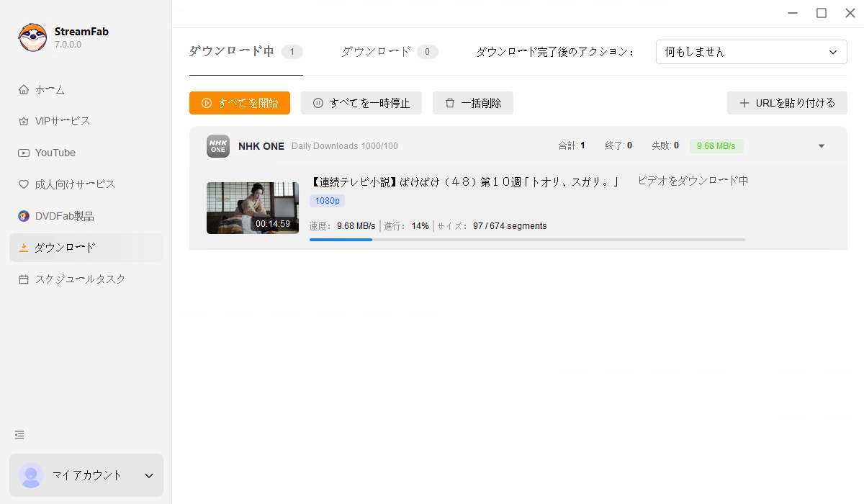Collapse the sidebar using the bottom-left icon
The height and width of the screenshot is (504, 864).
(19, 435)
